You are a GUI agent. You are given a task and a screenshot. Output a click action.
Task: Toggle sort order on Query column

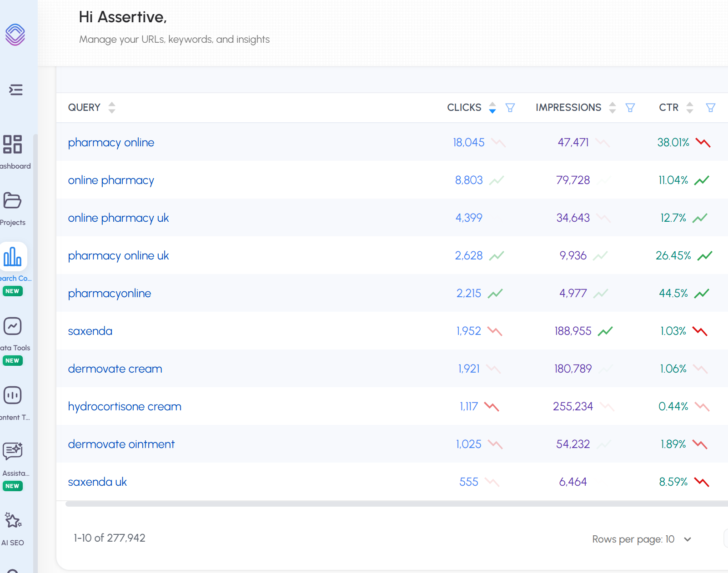(x=112, y=108)
